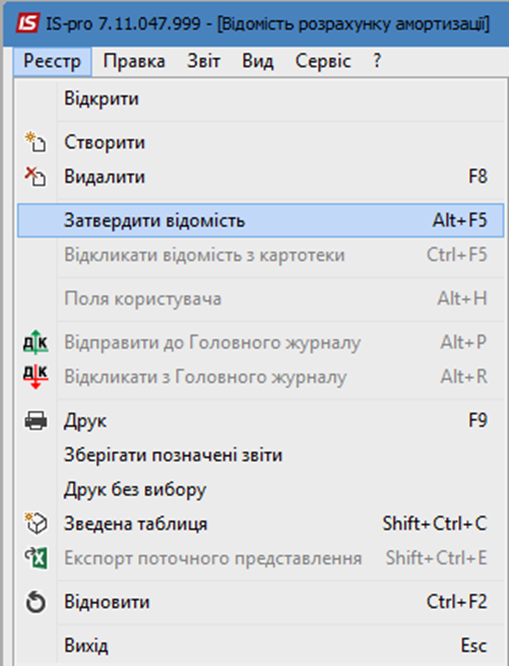The image size is (509, 666).
Task: Click the Зведена таблиця cube icon
Action: [x=36, y=523]
